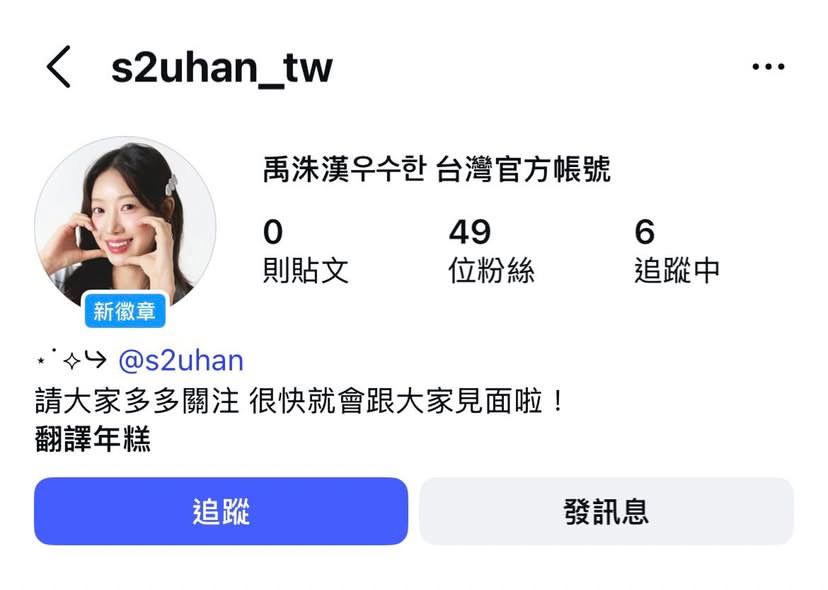
Task: Click the 追蹤 follow button
Action: click(x=221, y=511)
